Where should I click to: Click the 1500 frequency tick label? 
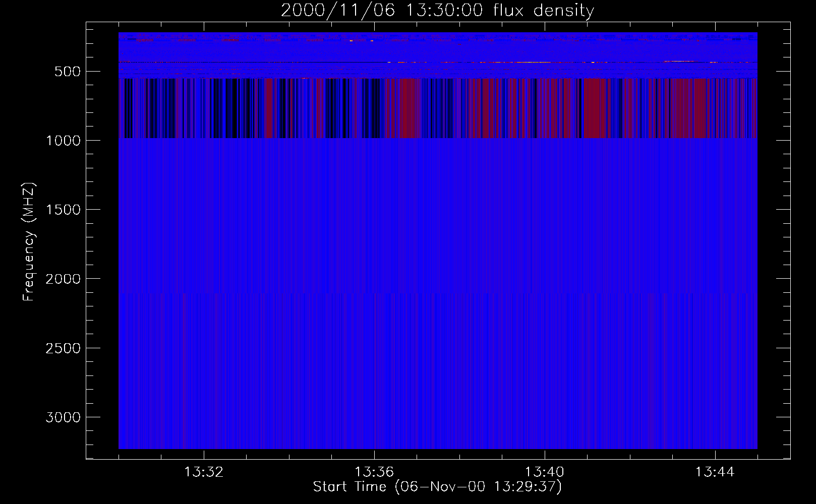coord(63,210)
